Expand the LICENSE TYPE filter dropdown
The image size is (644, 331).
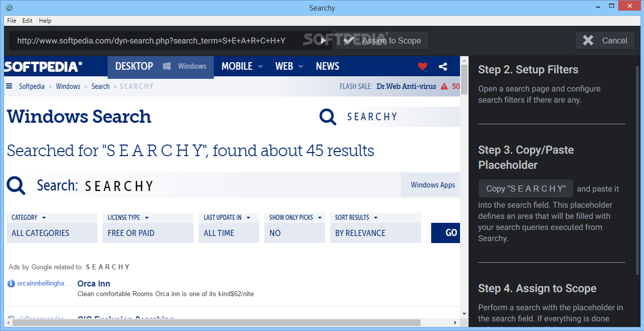(x=128, y=217)
